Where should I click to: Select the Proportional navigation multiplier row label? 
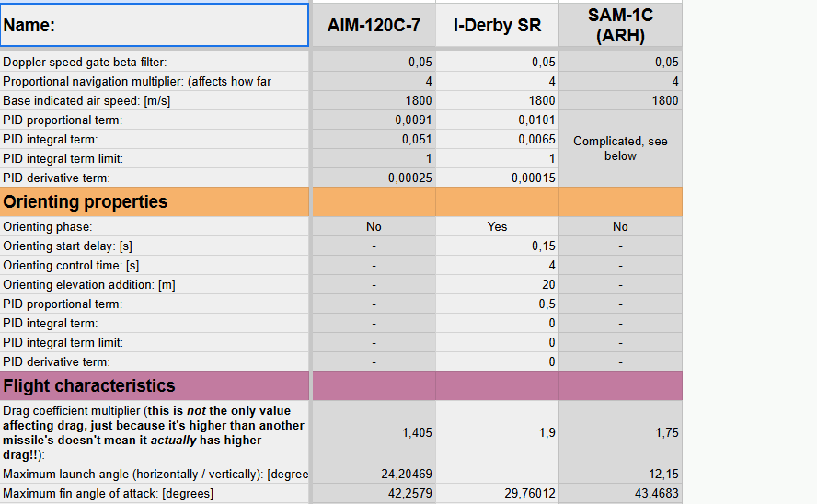point(155,81)
